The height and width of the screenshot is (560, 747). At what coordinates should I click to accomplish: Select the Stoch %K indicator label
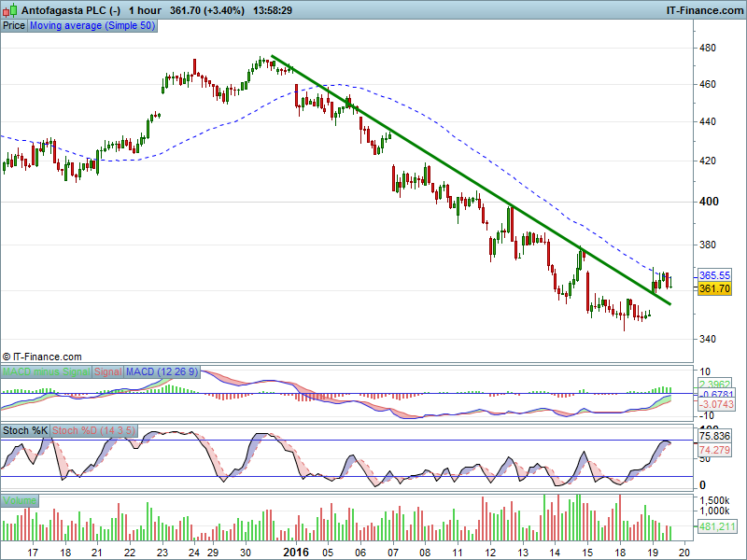[x=25, y=430]
